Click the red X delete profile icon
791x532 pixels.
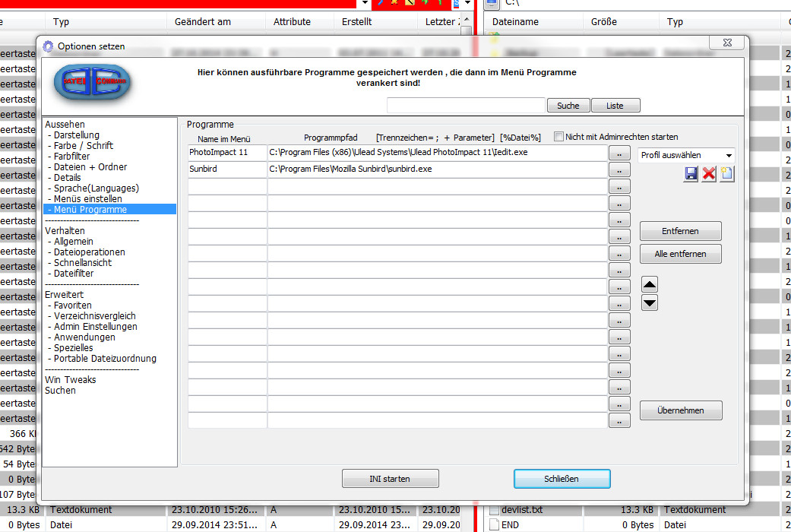[709, 174]
